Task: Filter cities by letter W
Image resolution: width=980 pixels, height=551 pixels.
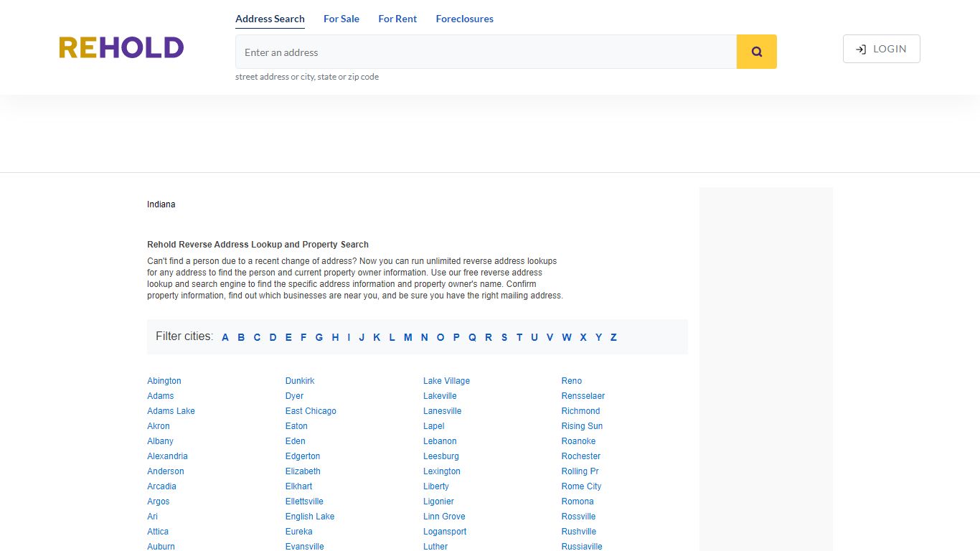Action: 567,337
